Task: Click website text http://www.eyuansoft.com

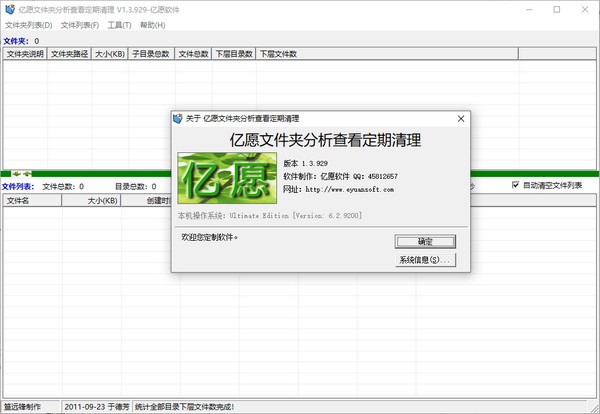Action: click(x=349, y=189)
